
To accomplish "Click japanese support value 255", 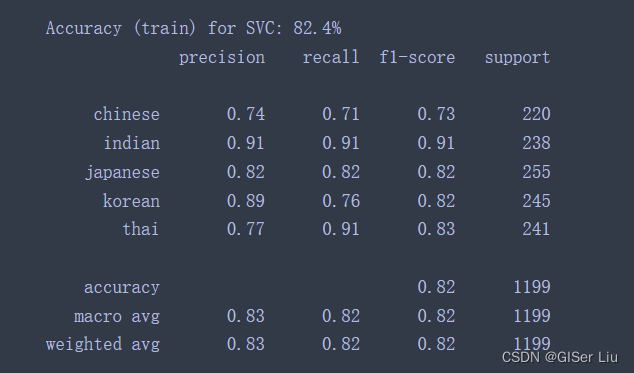I will coord(536,172).
